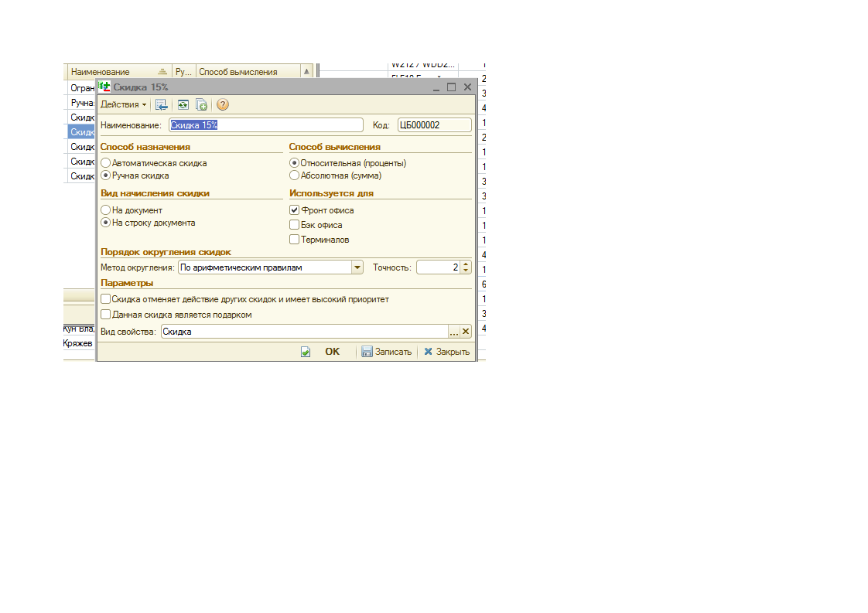Click Способ вычисления column header in list

pos(248,71)
